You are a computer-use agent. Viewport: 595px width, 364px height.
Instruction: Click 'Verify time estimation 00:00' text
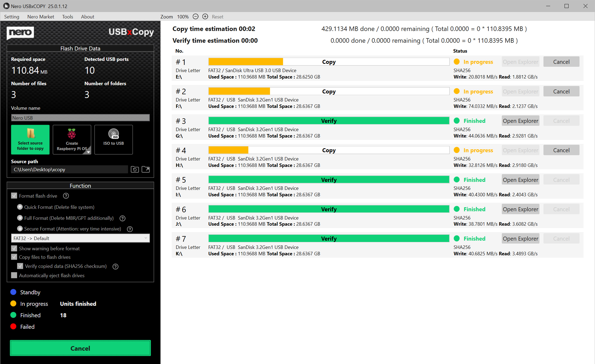[x=215, y=41]
